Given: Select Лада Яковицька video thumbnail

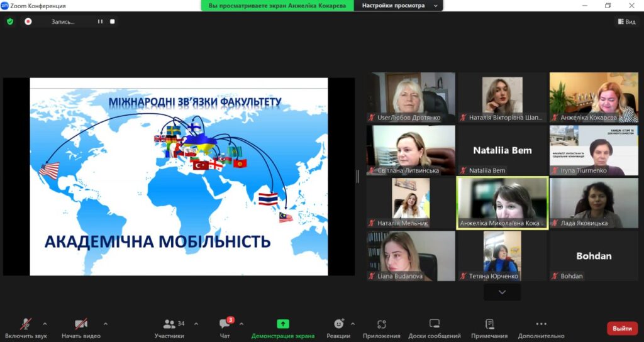Looking at the screenshot, I should pos(594,202).
